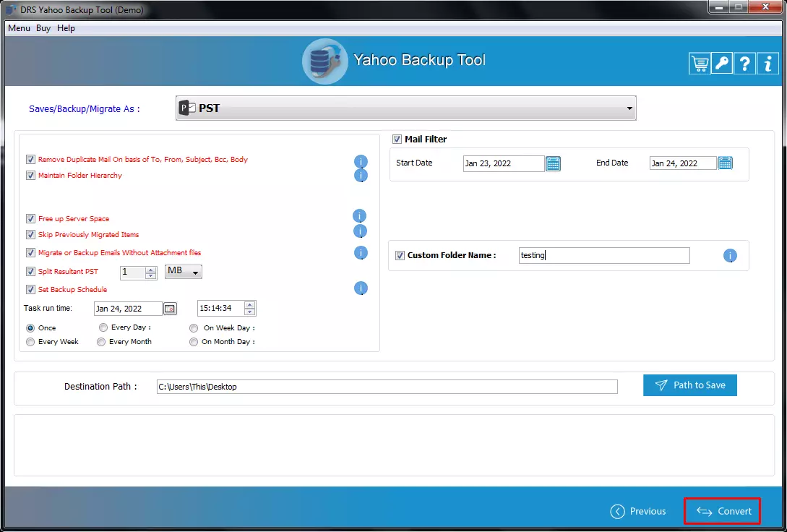Click the Path to Save button
Image resolution: width=787 pixels, height=532 pixels.
coord(690,385)
